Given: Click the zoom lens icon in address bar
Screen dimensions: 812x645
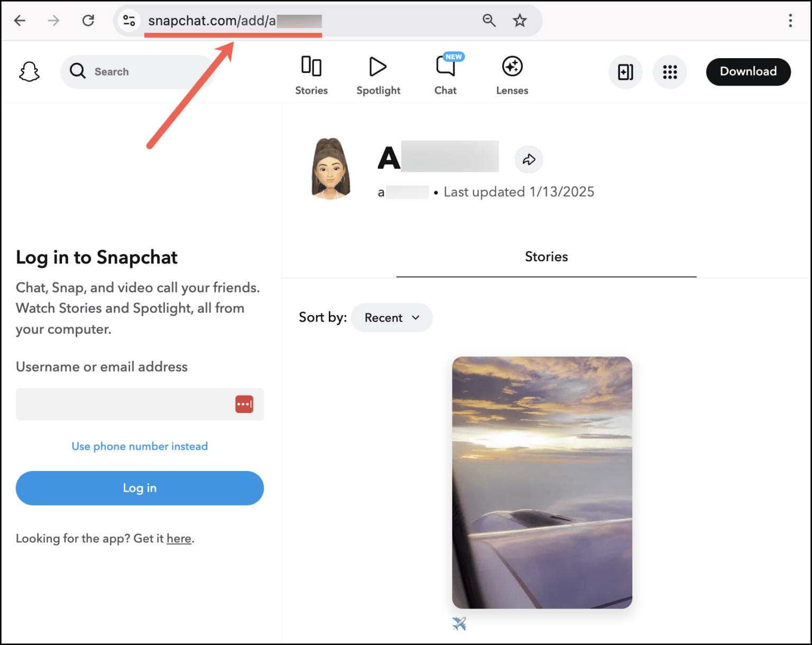Looking at the screenshot, I should click(x=489, y=20).
